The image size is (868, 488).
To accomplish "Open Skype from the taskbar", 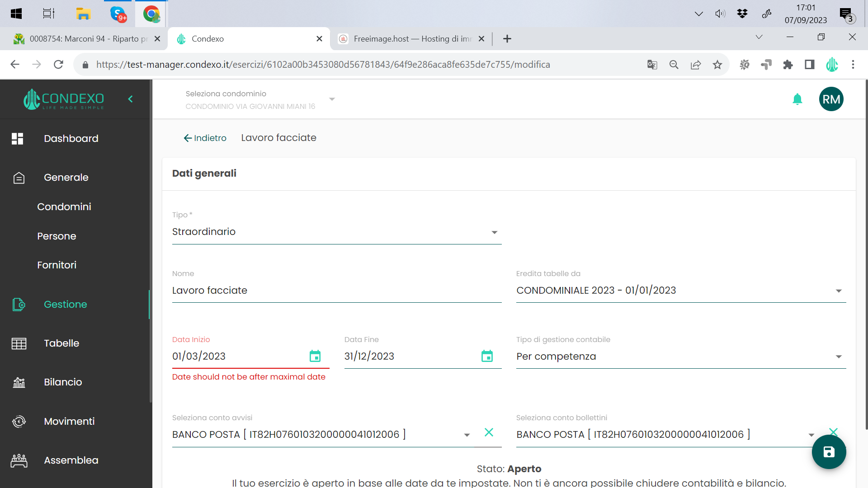I will (118, 14).
